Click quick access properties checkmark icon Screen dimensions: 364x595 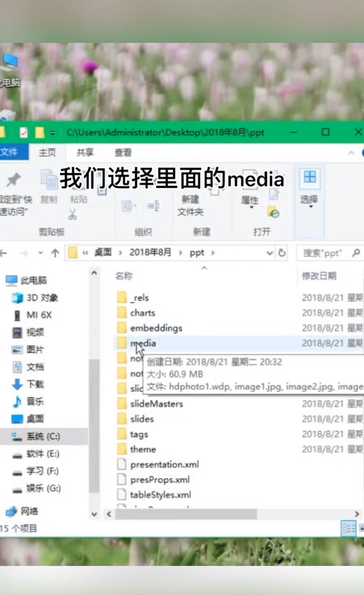[x=23, y=132]
